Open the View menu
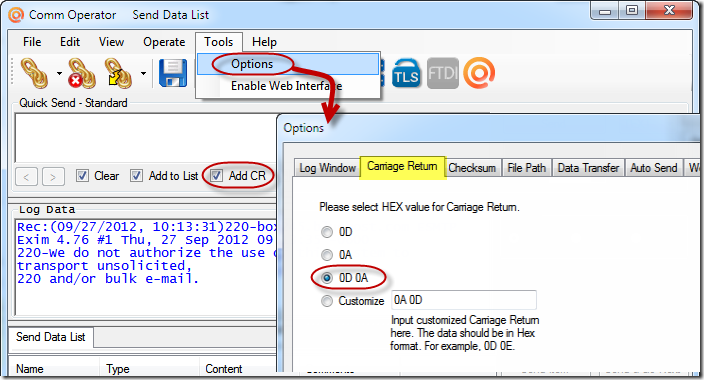This screenshot has height=380, width=704. point(111,42)
